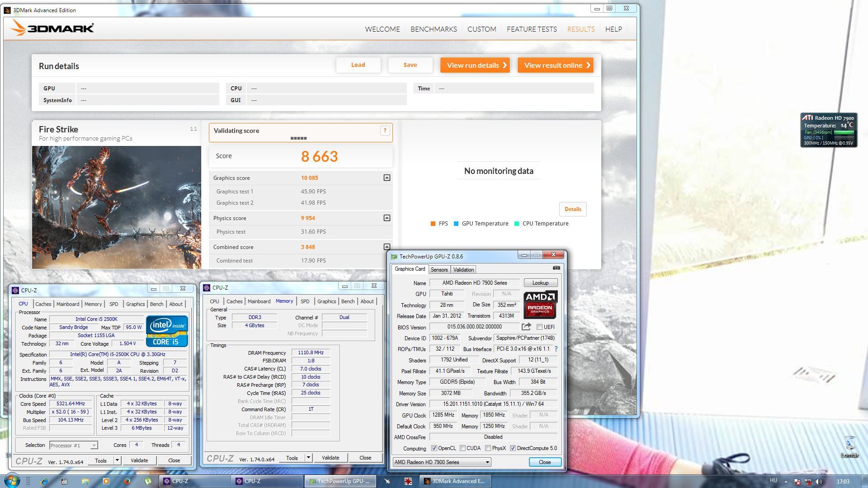The image size is (868, 488).
Task: Open the BENCHMARKS menu in 3DMark
Action: [434, 29]
